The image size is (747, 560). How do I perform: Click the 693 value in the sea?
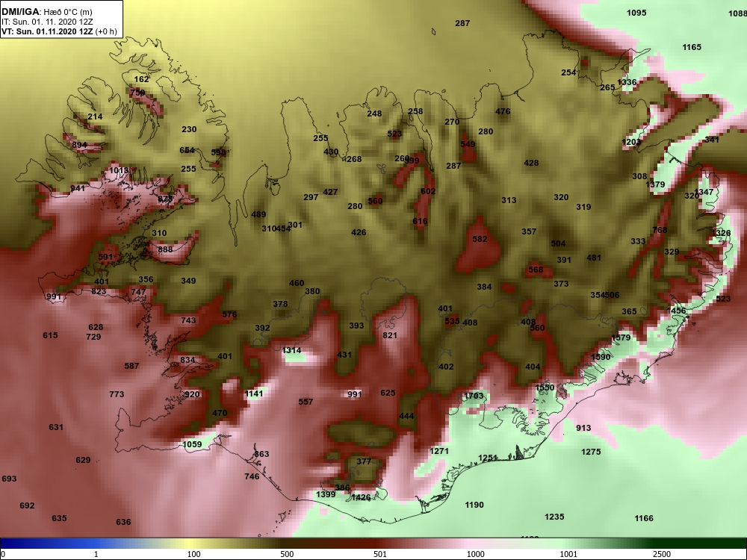(9, 479)
